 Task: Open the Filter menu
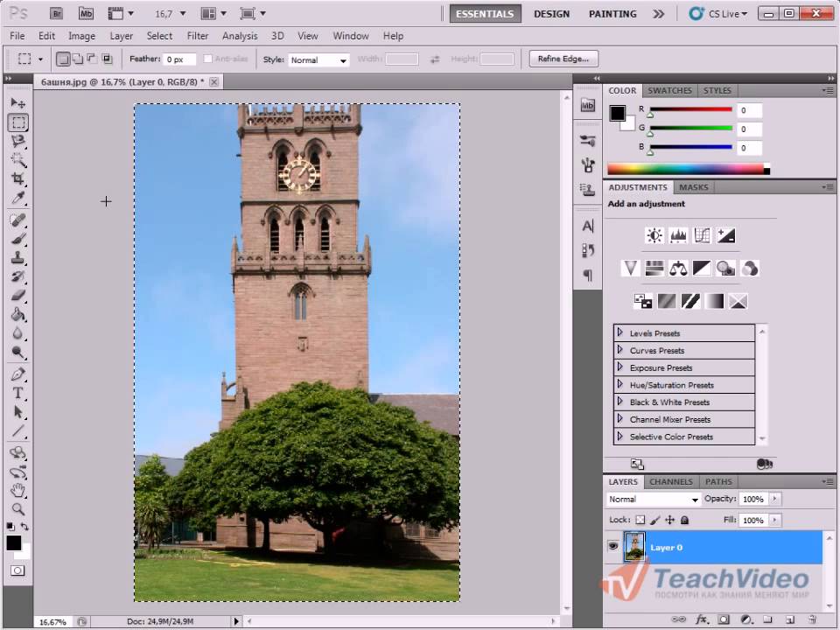coord(198,36)
